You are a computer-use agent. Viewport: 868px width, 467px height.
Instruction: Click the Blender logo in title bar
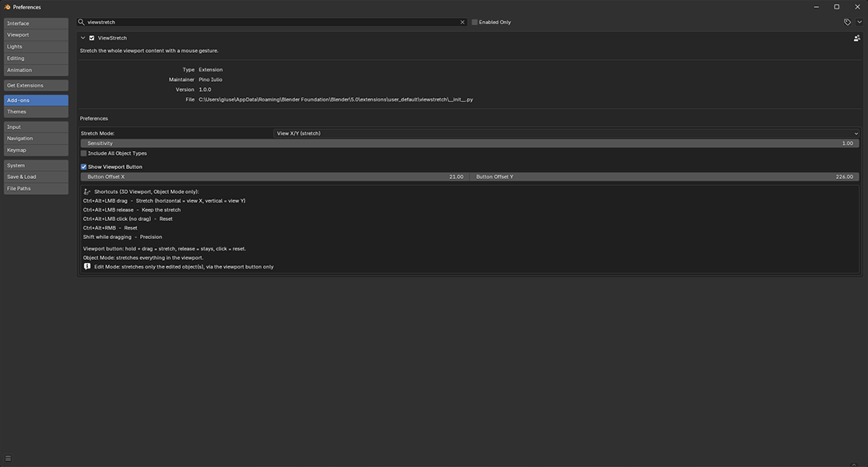(x=7, y=7)
